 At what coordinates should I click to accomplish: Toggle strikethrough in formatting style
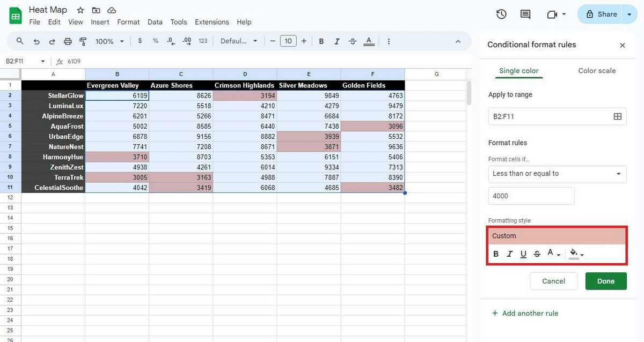(x=537, y=254)
